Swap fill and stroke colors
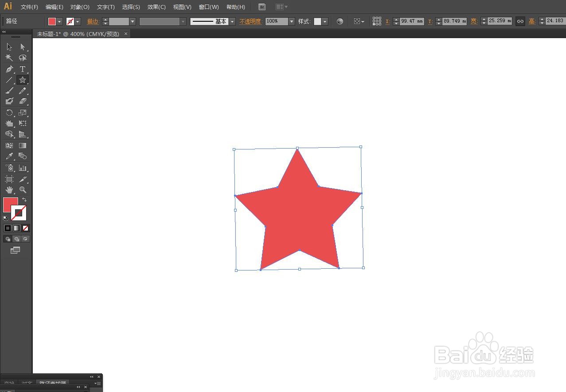566x392 pixels. 24,200
